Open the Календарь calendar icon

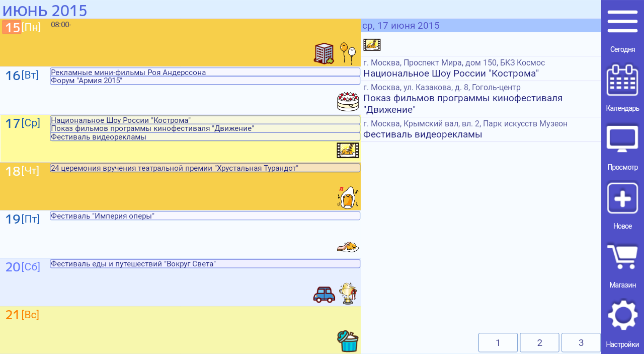click(622, 80)
